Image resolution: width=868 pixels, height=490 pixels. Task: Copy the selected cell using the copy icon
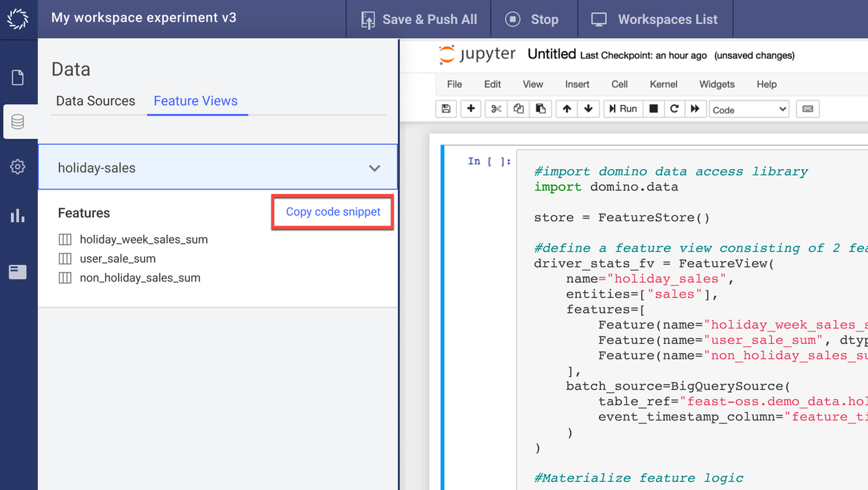click(x=519, y=109)
